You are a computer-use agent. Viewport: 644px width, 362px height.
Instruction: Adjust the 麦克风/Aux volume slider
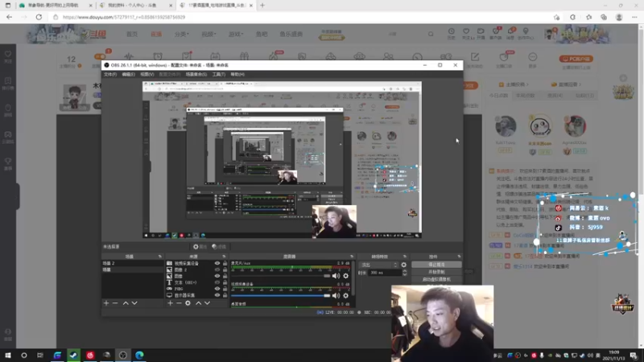[x=280, y=276]
